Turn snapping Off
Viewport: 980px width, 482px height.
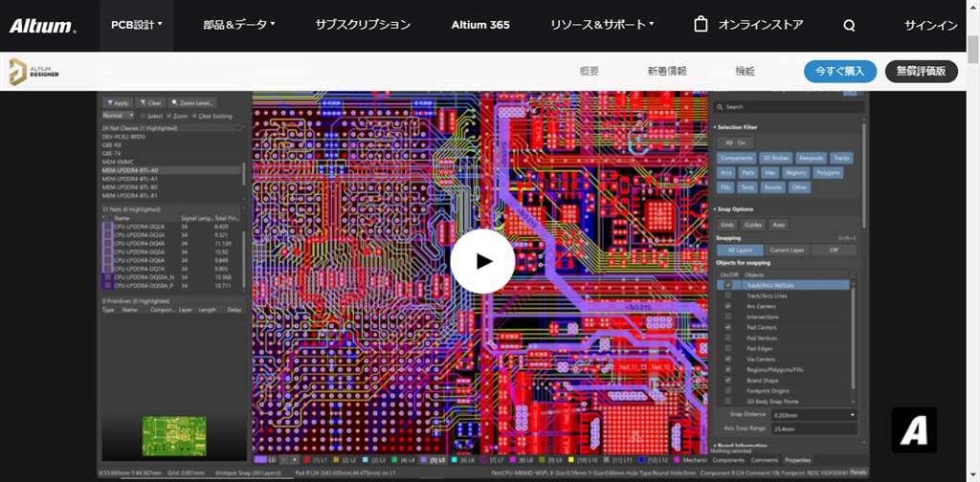click(x=834, y=250)
